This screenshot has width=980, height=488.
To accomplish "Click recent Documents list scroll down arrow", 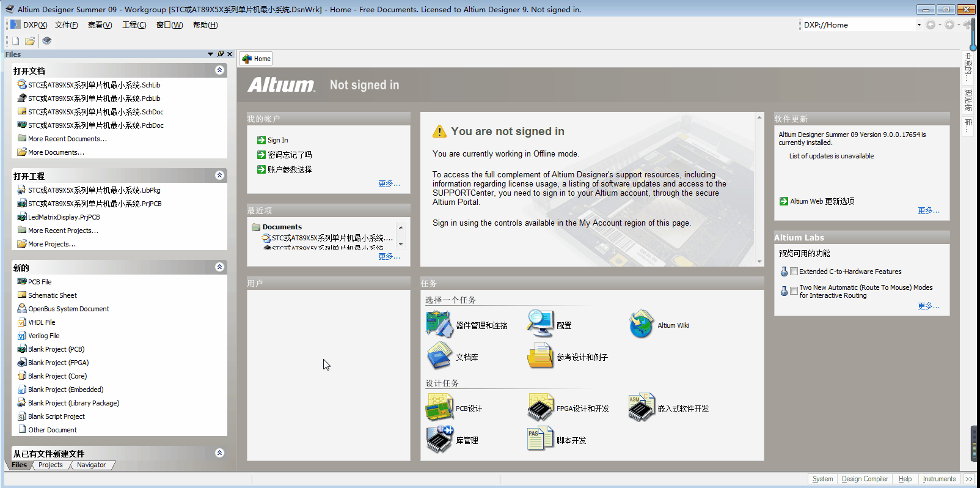I will pos(401,245).
